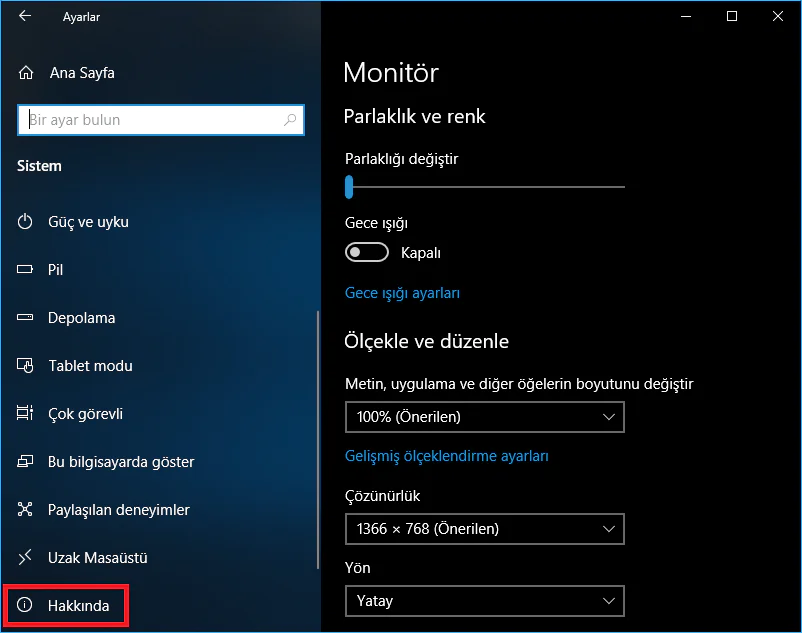Open Gelişmiş ölçeklendirme ayarları link

pos(446,456)
